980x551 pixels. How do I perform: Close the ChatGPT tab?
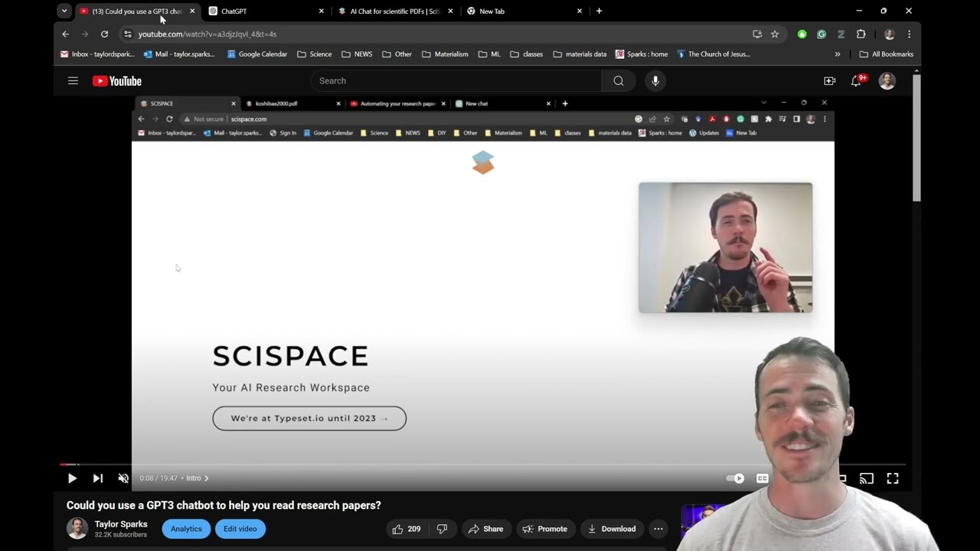tap(322, 11)
